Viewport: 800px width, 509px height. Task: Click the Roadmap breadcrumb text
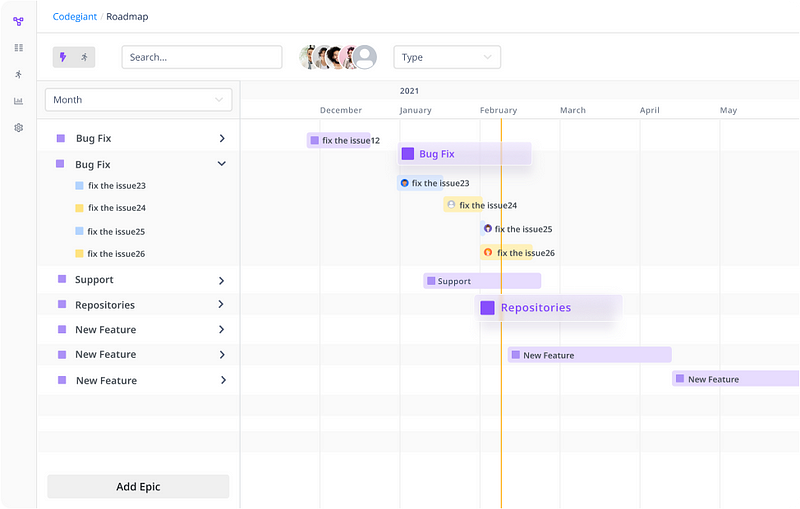click(127, 16)
